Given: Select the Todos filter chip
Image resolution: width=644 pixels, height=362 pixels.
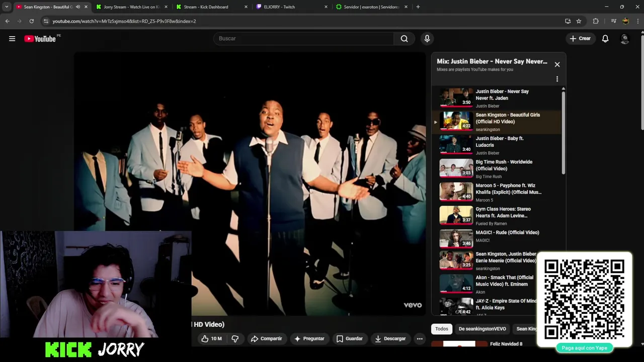Looking at the screenshot, I should (x=442, y=329).
